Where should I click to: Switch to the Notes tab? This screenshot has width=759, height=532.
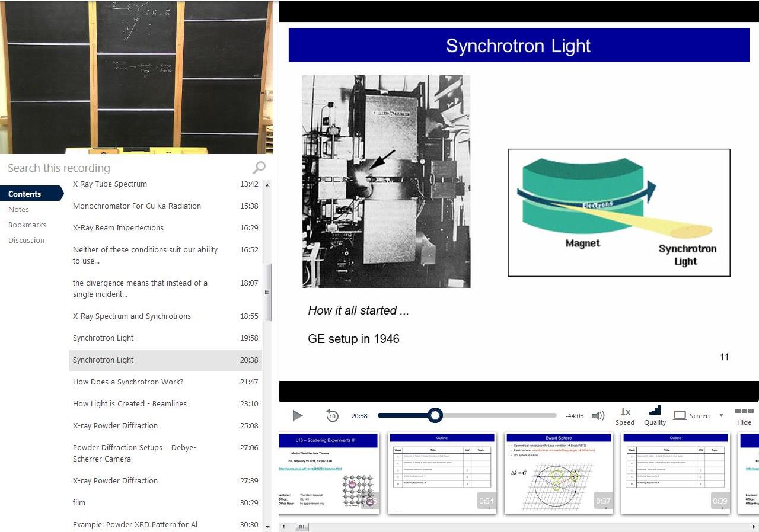(18, 209)
